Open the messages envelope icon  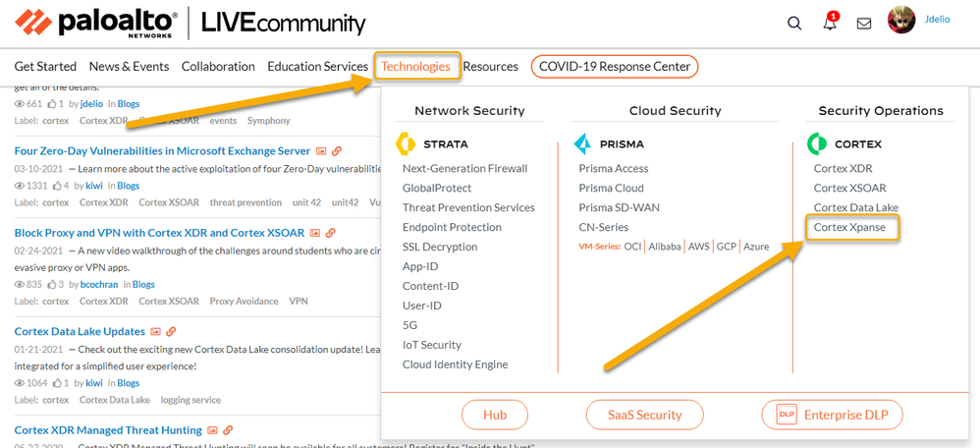point(864,24)
